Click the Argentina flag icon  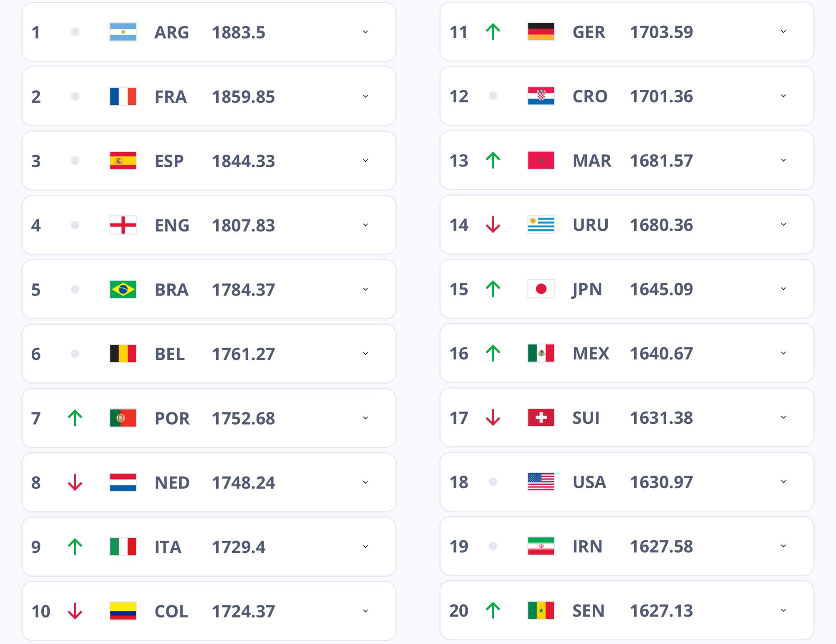pos(123,32)
